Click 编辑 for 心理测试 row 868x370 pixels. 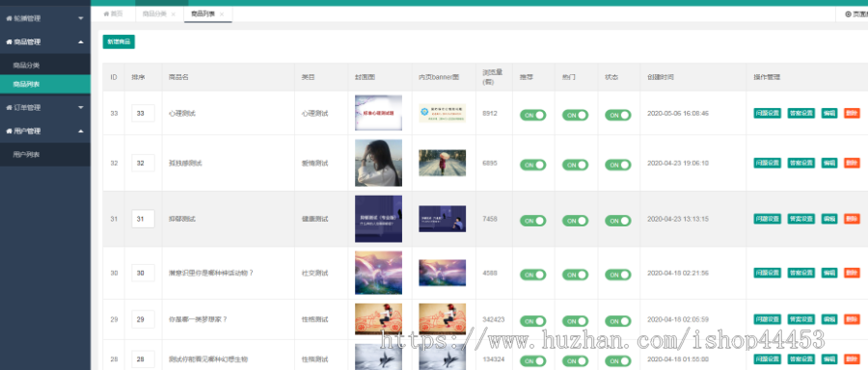pyautogui.click(x=829, y=113)
